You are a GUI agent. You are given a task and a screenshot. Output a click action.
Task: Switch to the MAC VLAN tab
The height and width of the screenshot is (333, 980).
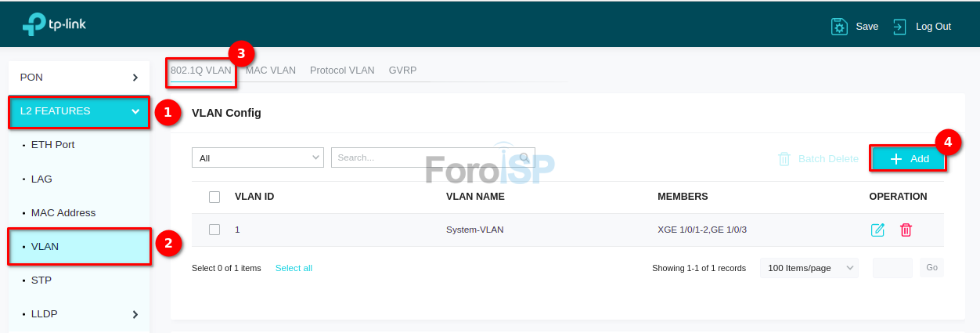(x=271, y=71)
